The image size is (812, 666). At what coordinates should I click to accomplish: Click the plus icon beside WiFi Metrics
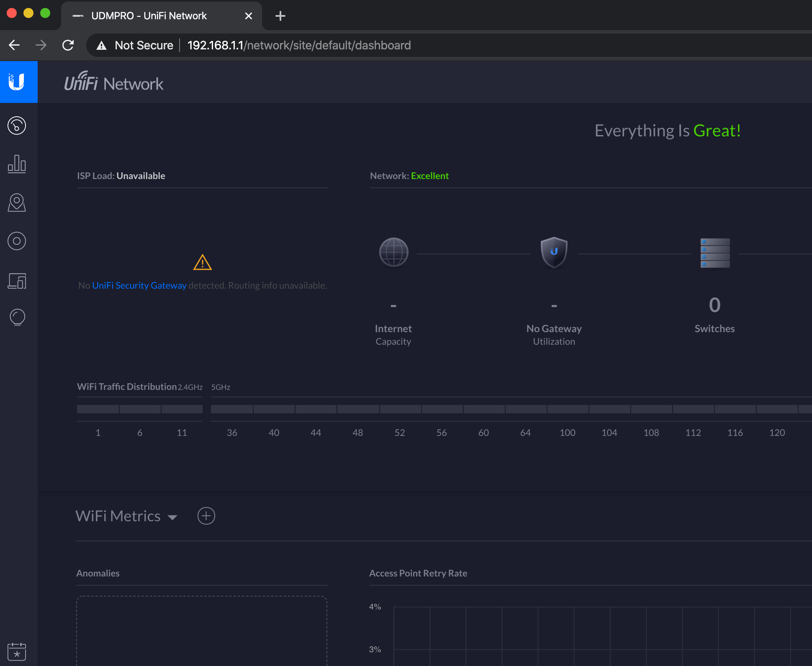[x=206, y=516]
